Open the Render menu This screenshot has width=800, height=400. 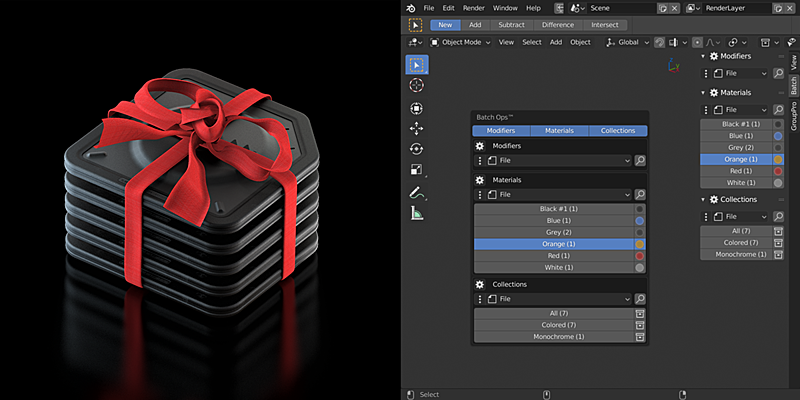(473, 8)
